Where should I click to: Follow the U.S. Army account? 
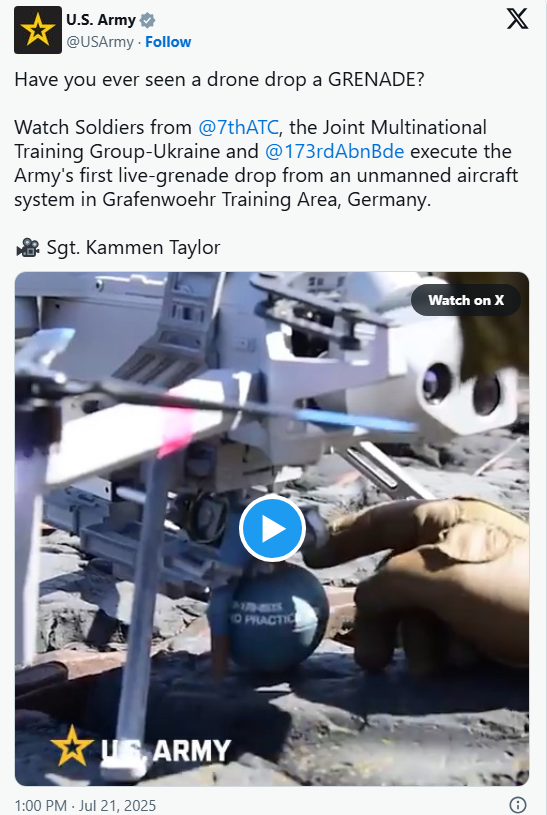(x=168, y=42)
